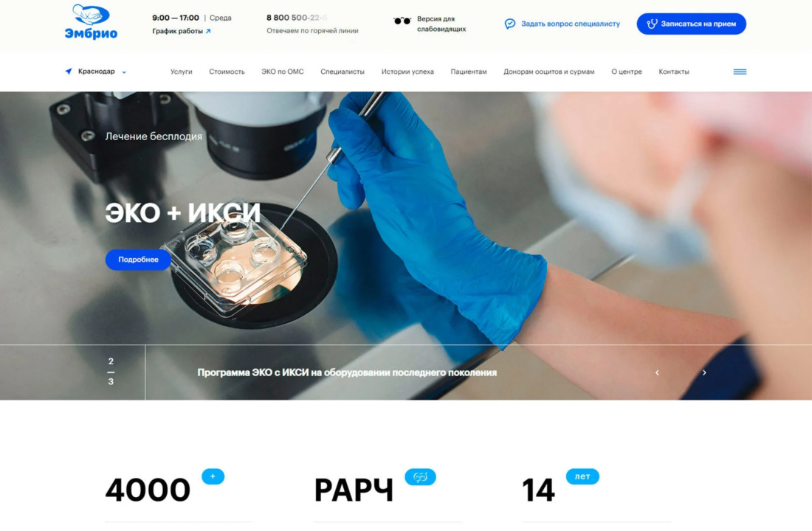Click the лет badge beside 14
This screenshot has width=812, height=531.
[582, 476]
